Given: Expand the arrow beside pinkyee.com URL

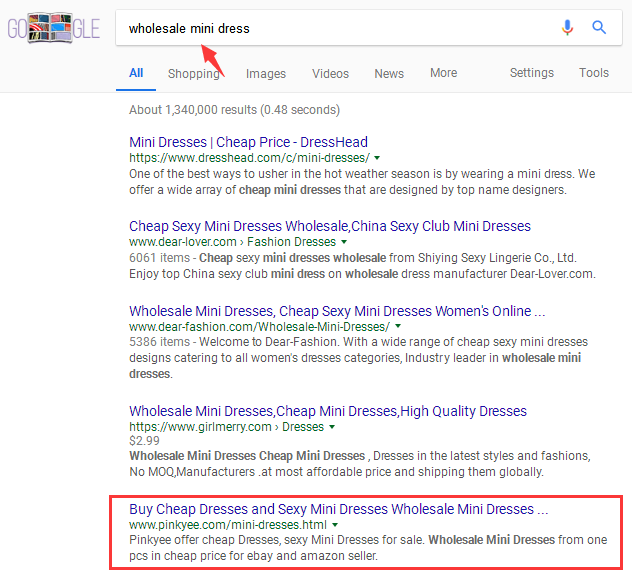Looking at the screenshot, I should (x=335, y=525).
